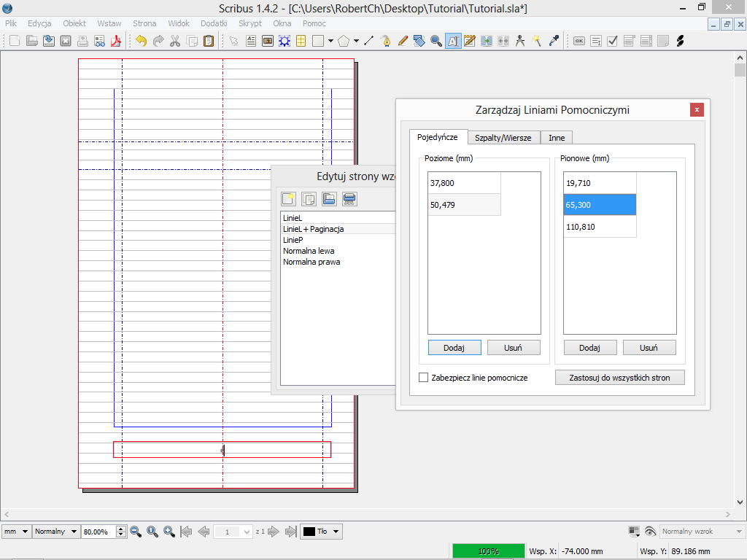Screen dimensions: 747x560
Task: Click the Export as PDF icon
Action: (116, 41)
